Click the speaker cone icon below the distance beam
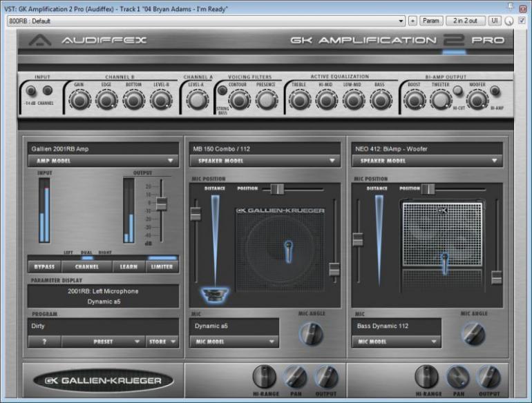This screenshot has width=532, height=403. click(x=215, y=294)
